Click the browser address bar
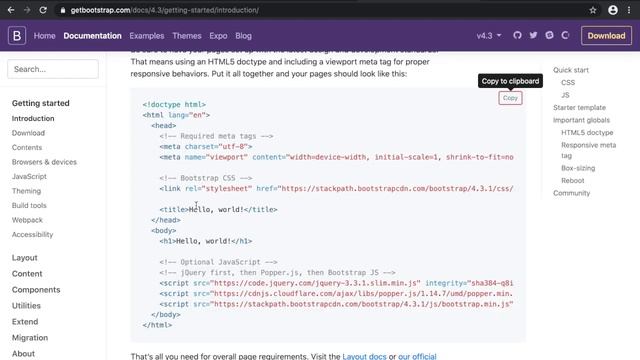The width and height of the screenshot is (640, 360). coord(322,10)
